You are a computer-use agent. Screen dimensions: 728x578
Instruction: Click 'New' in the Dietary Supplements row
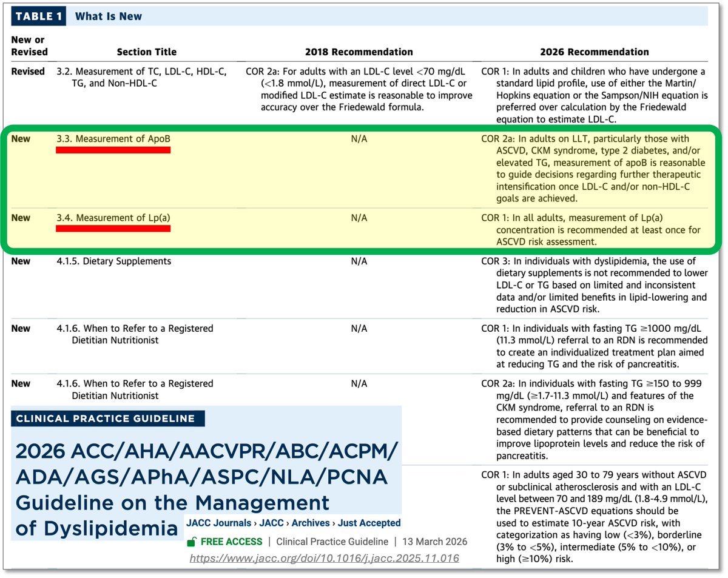(21, 261)
